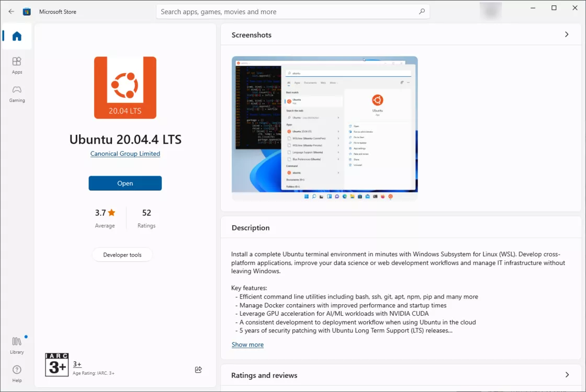Launch Ubuntu with the Open button
This screenshot has height=392, width=586.
coord(125,183)
